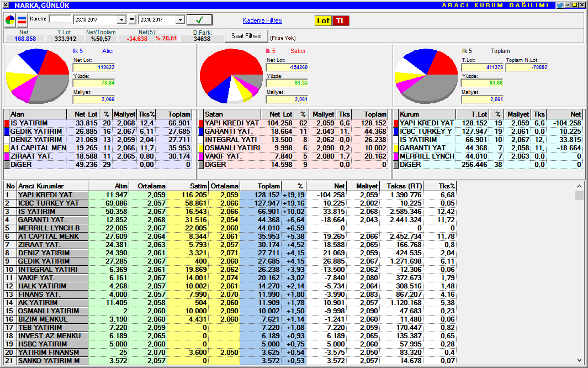Click the equals button between the dates
The height and width of the screenshot is (368, 588).
[x=132, y=19]
